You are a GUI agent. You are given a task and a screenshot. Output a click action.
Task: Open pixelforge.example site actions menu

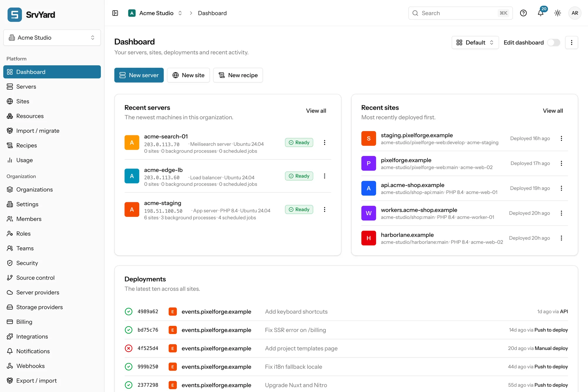(562, 163)
